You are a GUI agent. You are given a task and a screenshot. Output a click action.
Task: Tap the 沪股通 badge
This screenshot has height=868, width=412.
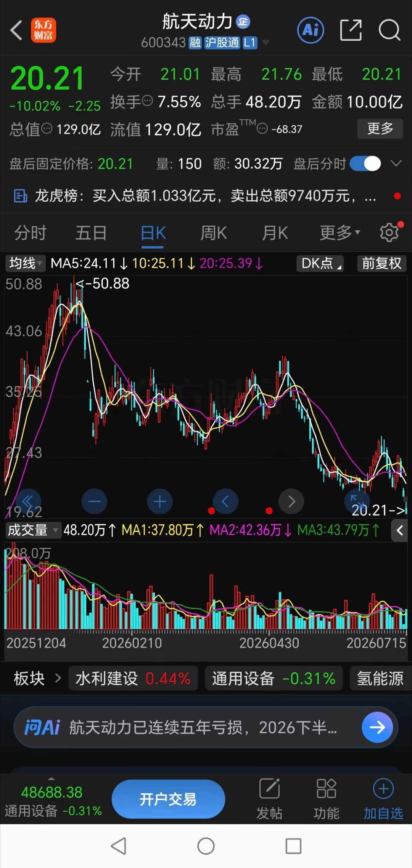click(x=222, y=43)
